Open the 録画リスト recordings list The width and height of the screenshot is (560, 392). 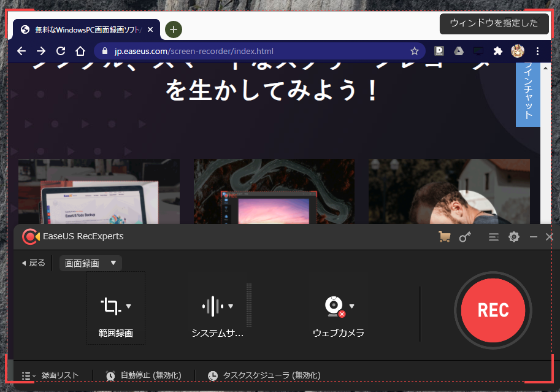[60, 375]
